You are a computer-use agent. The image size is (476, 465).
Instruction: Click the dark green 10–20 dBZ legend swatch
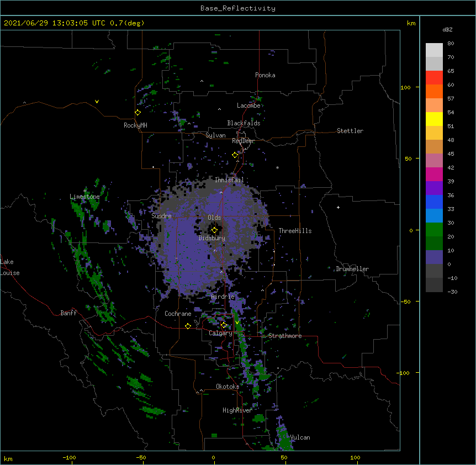click(x=434, y=243)
